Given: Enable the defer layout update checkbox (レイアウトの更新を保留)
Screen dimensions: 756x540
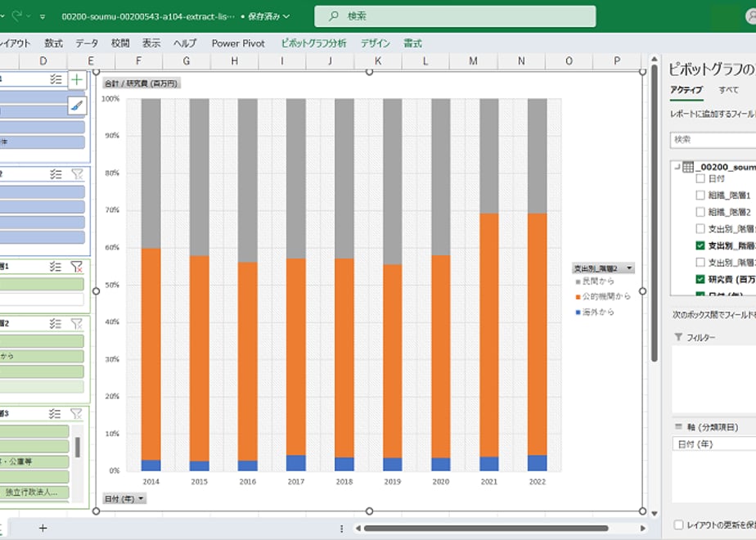Looking at the screenshot, I should 678,524.
